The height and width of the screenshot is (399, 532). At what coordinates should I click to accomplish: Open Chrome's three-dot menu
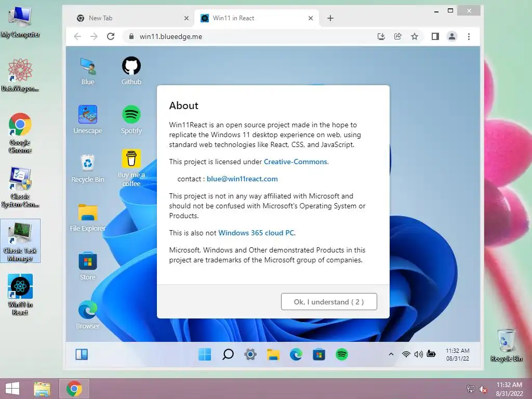point(469,36)
